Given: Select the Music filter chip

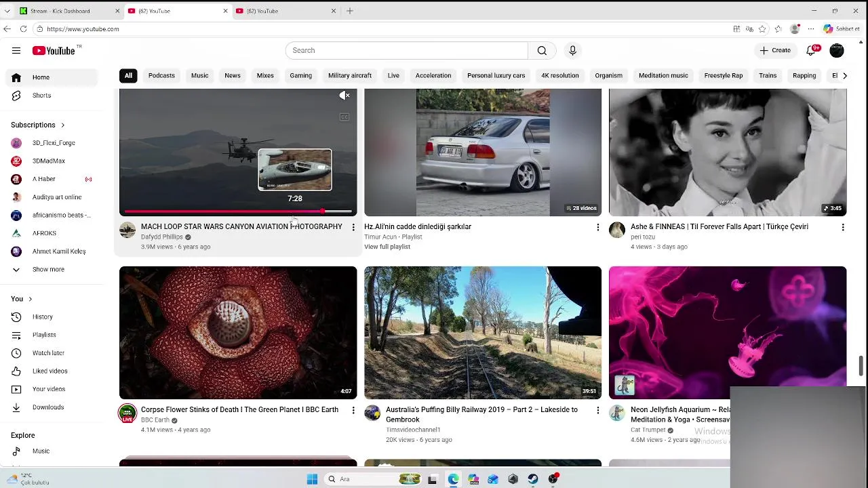Looking at the screenshot, I should tap(199, 75).
